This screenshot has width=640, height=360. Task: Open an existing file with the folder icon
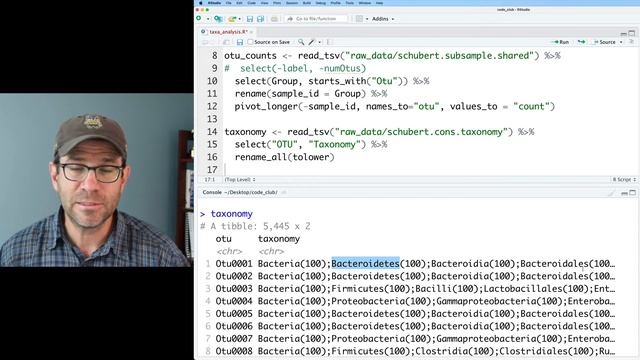pyautogui.click(x=232, y=19)
